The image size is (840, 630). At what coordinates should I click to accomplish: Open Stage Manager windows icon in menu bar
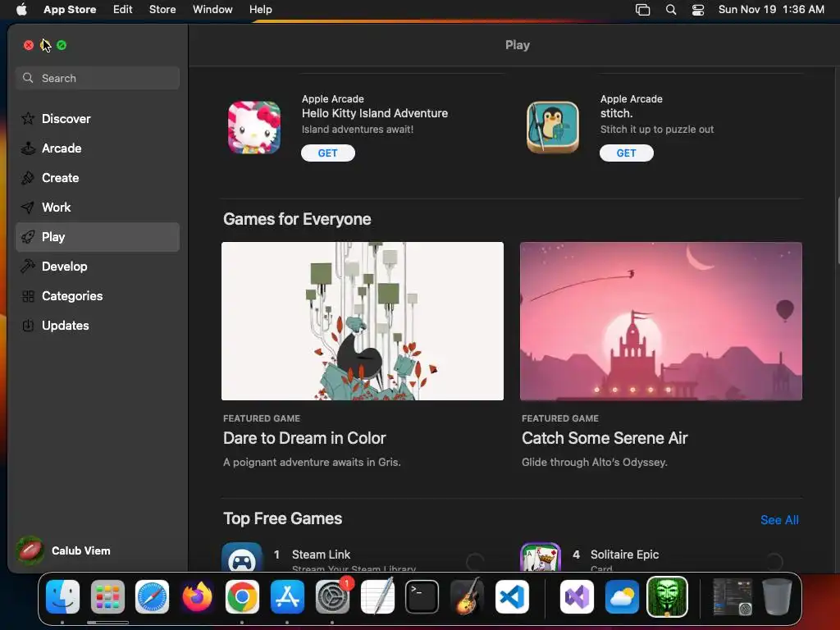click(x=643, y=10)
